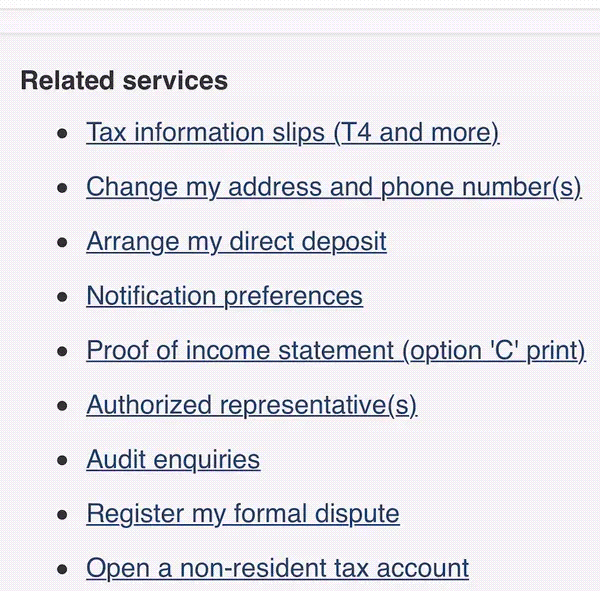The width and height of the screenshot is (600, 591).
Task: Click the bullet before Change my address link
Action: [x=64, y=188]
